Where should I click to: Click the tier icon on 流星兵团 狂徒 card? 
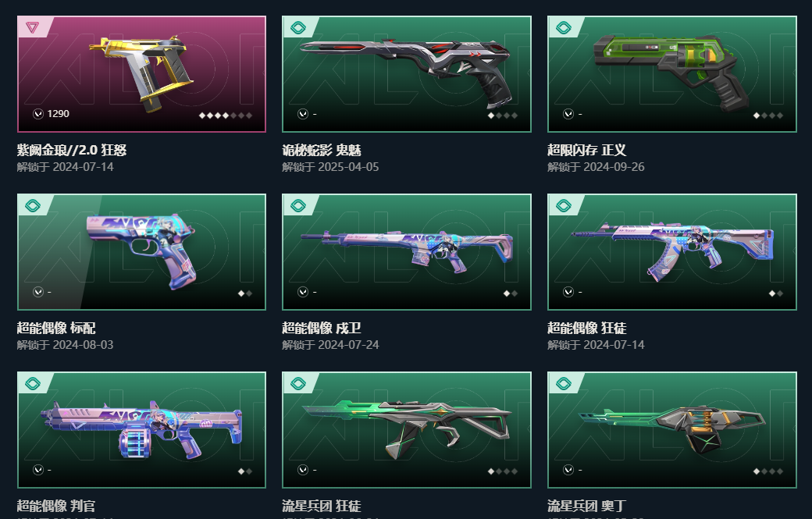[x=297, y=383]
